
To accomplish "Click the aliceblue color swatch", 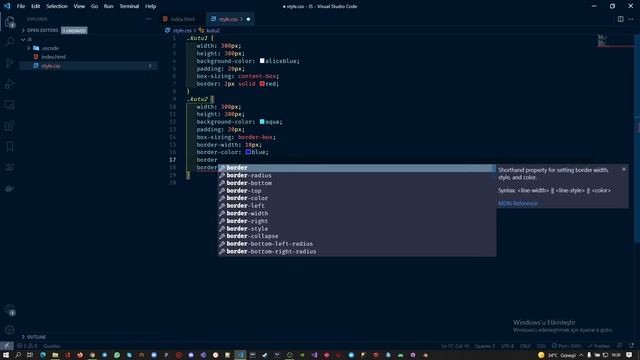I will (262, 61).
